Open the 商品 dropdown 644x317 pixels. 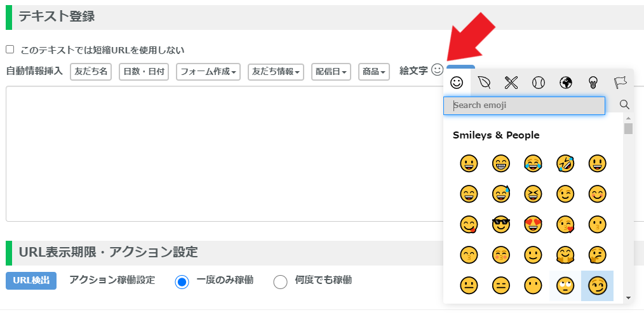[373, 71]
